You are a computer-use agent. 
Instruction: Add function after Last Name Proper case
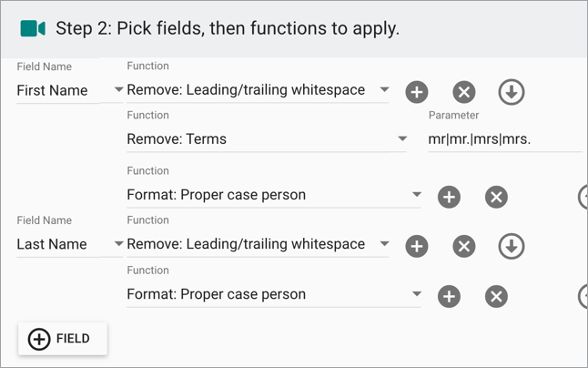pos(449,296)
